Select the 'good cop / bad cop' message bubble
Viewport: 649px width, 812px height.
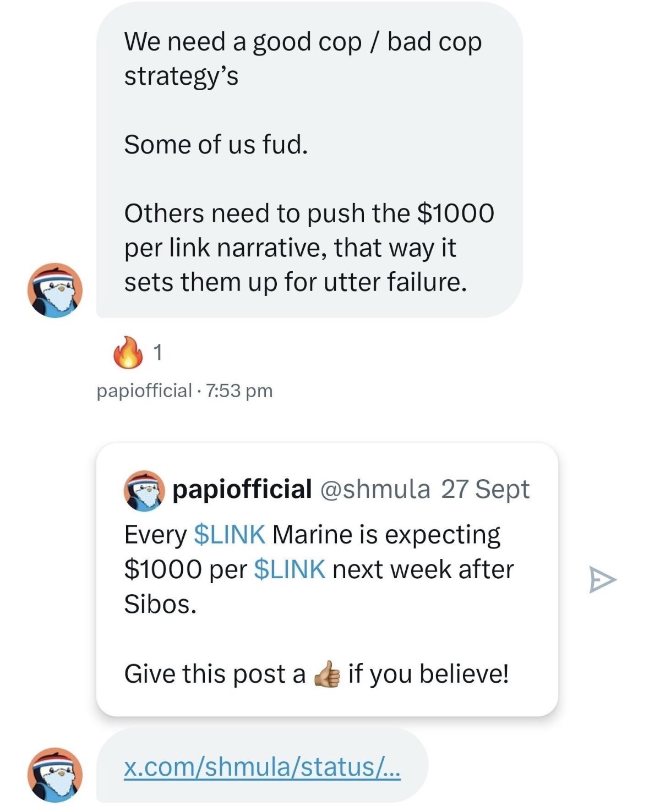[308, 160]
